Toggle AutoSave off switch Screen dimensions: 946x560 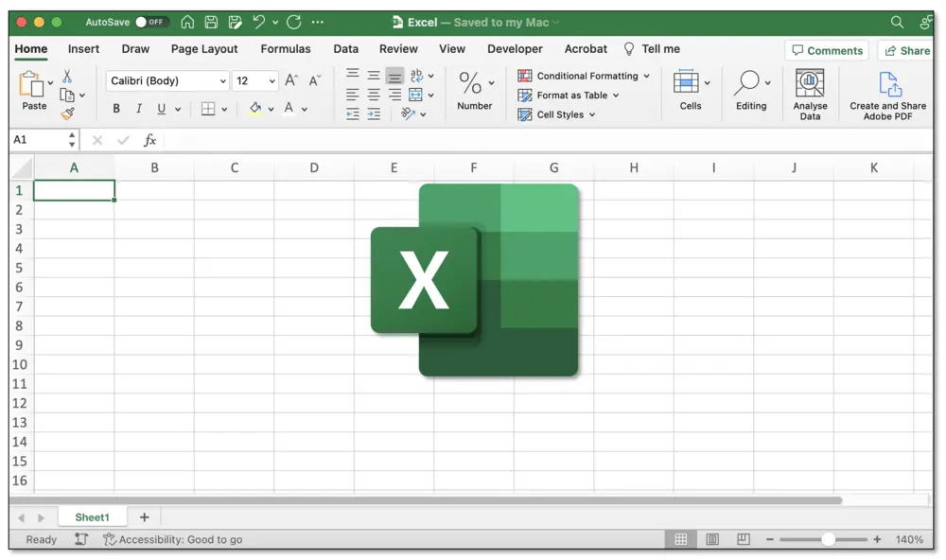coord(151,21)
